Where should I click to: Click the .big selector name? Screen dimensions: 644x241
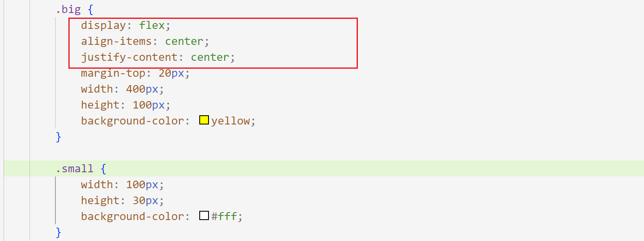68,10
